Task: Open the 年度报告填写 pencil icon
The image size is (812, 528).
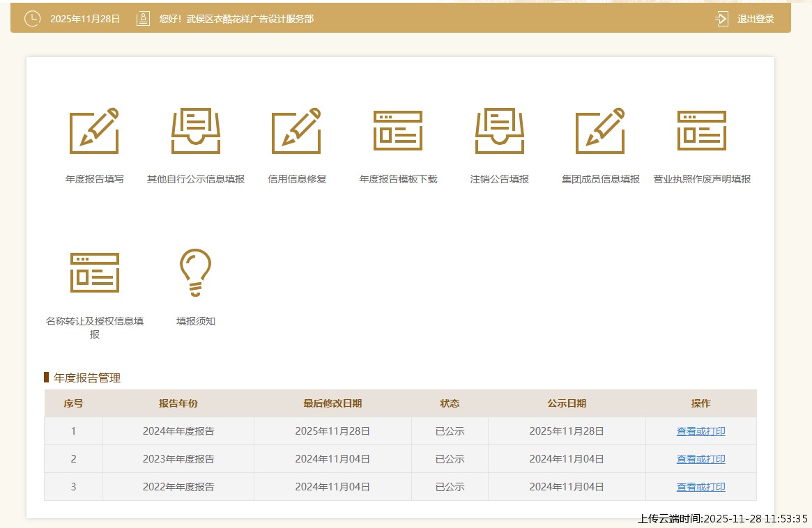Action: pos(94,131)
